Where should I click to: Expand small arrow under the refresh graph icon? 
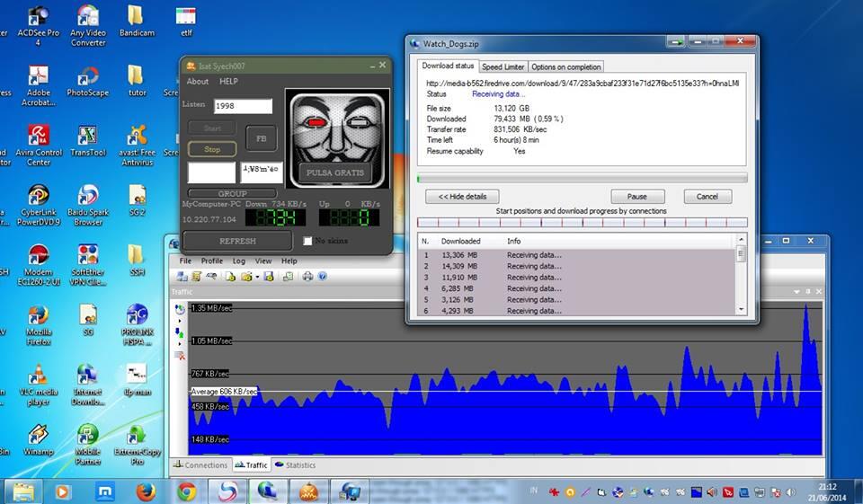pyautogui.click(x=180, y=320)
